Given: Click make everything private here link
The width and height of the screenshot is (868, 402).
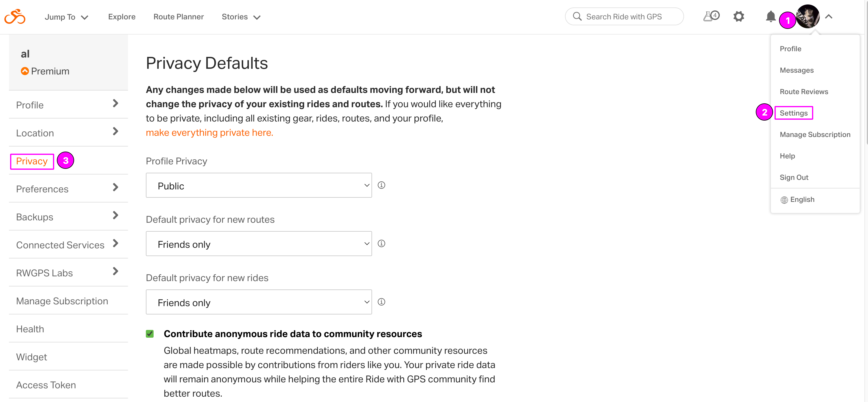Looking at the screenshot, I should [x=209, y=133].
